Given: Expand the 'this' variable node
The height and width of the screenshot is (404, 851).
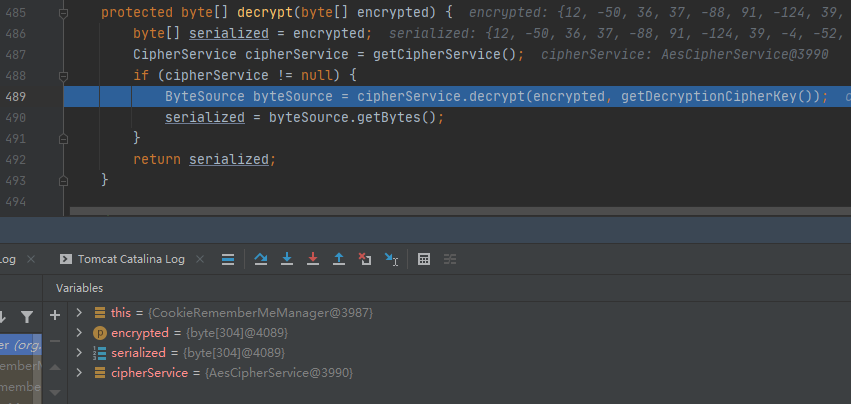Looking at the screenshot, I should click(x=80, y=313).
